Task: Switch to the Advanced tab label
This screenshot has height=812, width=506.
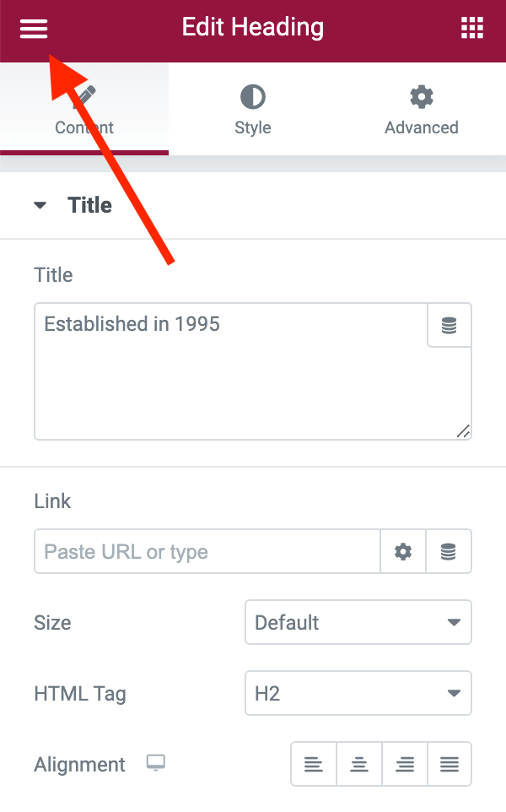Action: tap(422, 127)
